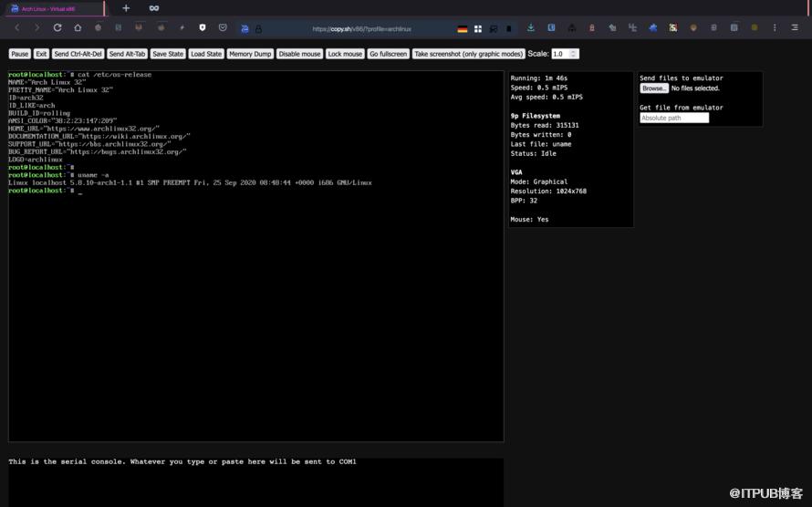This screenshot has width=812, height=507.
Task: Click the copy.sh URL address bar
Action: [x=361, y=29]
